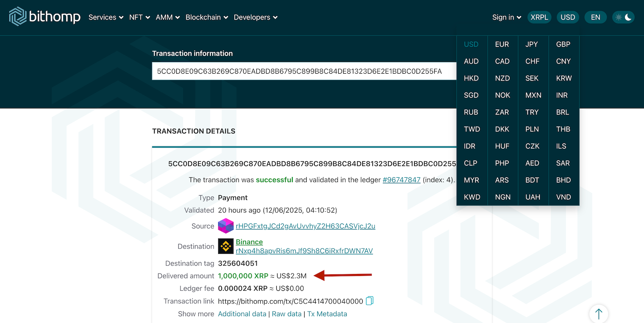Choose JPY in the currency menu
Screen dimensions: 644x323
[x=532, y=44]
